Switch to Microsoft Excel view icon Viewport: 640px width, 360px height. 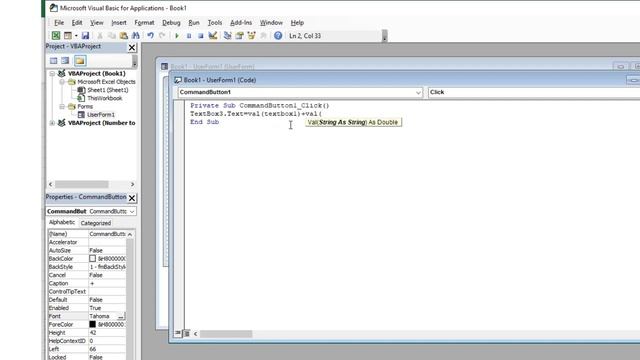[56, 36]
